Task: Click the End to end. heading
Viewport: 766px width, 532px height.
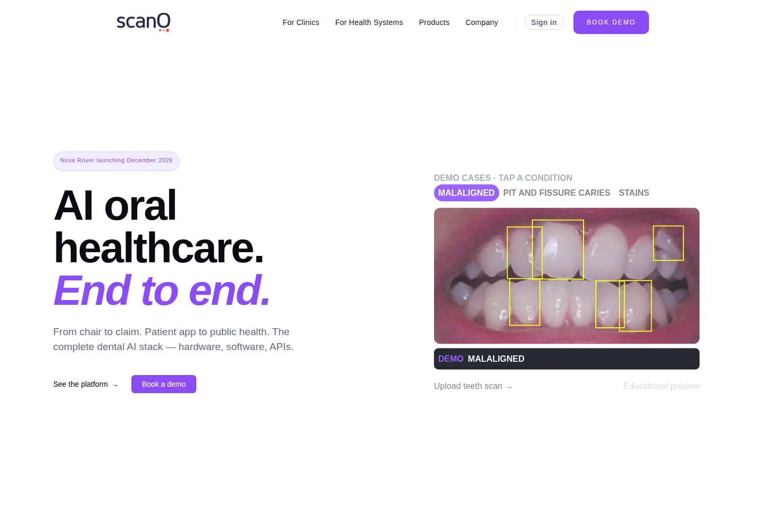Action: click(162, 290)
